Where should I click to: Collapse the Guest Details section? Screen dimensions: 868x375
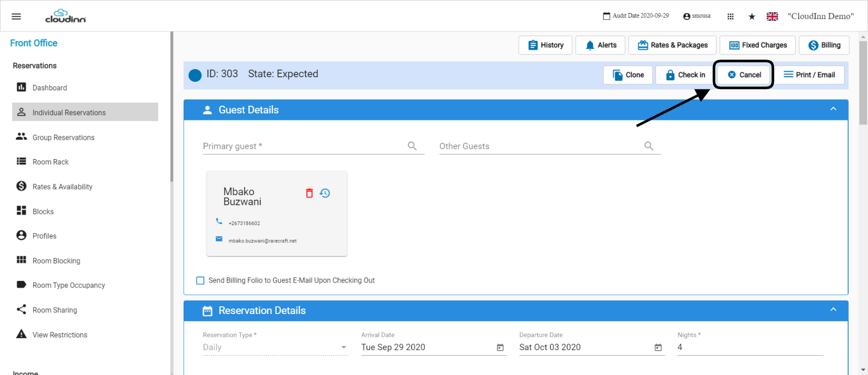pos(833,109)
